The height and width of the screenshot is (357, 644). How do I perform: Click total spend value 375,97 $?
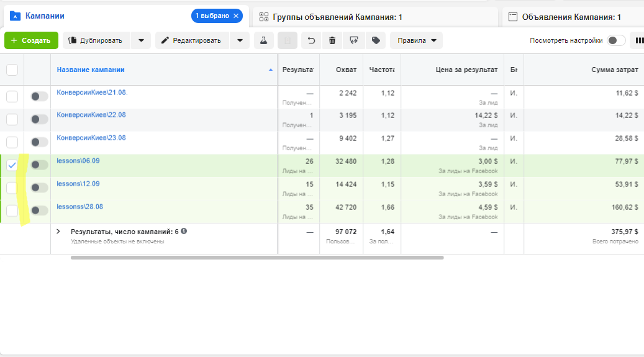click(x=625, y=232)
